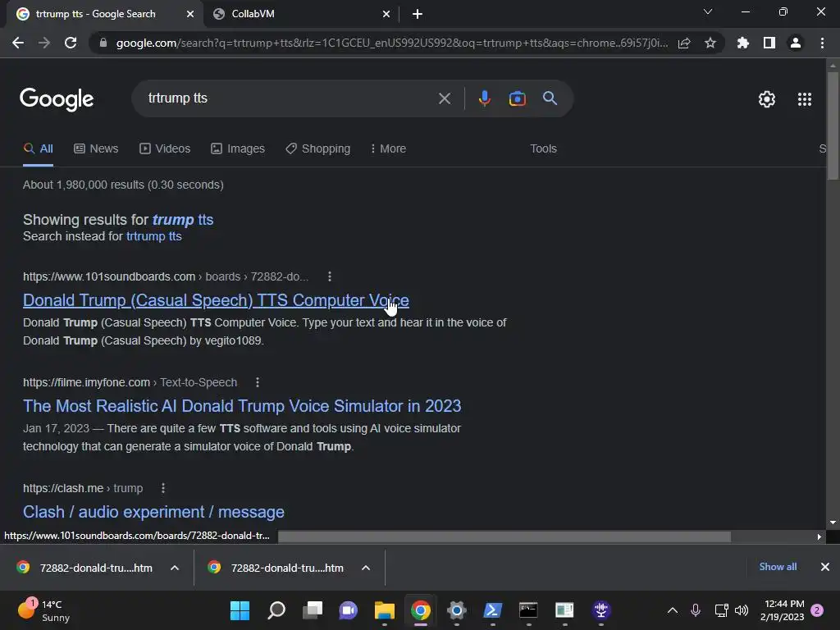Click the vertical scrollbar down arrow

pyautogui.click(x=833, y=523)
